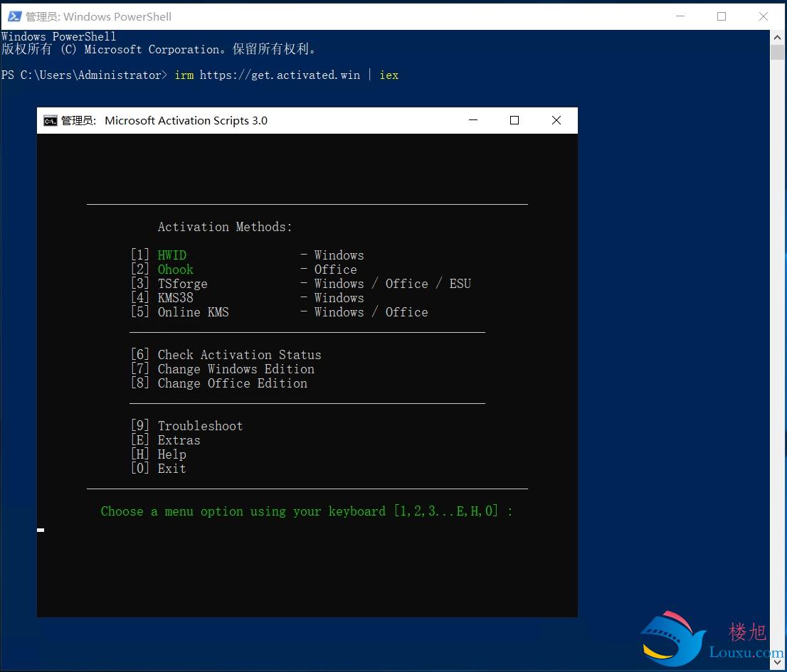Click the 'Choose a menu option' prompt
The height and width of the screenshot is (672, 787).
[306, 511]
